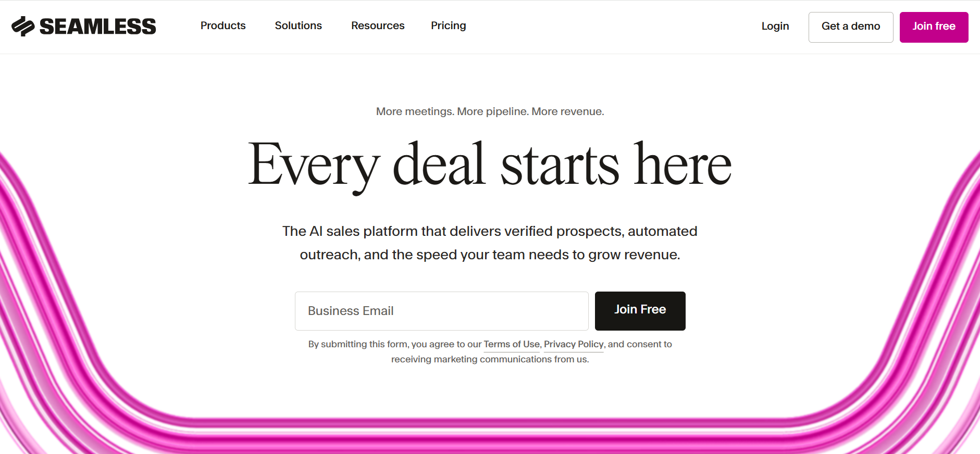This screenshot has height=454, width=980.
Task: Open the Privacy Policy link
Action: [574, 344]
